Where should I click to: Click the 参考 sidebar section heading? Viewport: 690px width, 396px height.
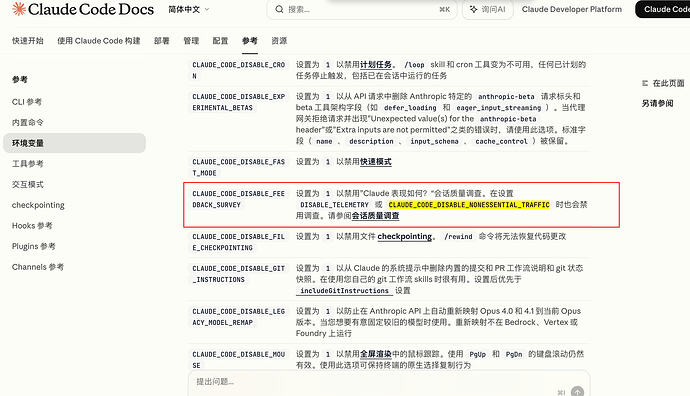[20, 80]
